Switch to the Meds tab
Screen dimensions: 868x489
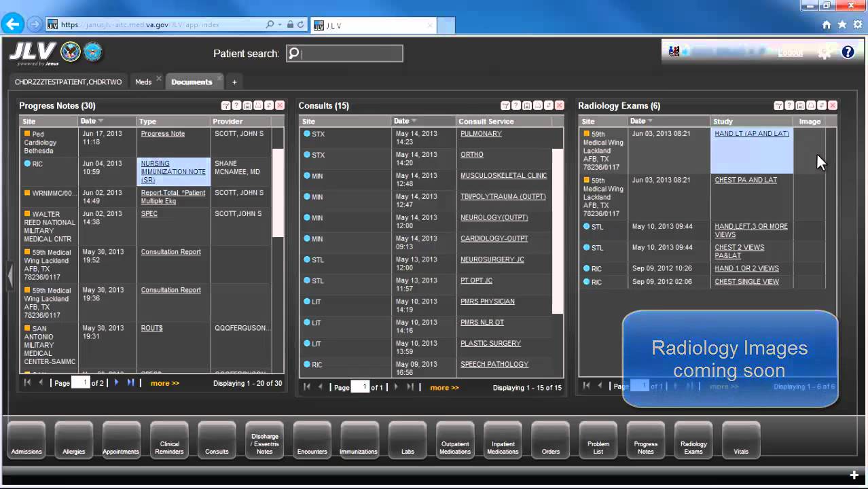coord(143,82)
